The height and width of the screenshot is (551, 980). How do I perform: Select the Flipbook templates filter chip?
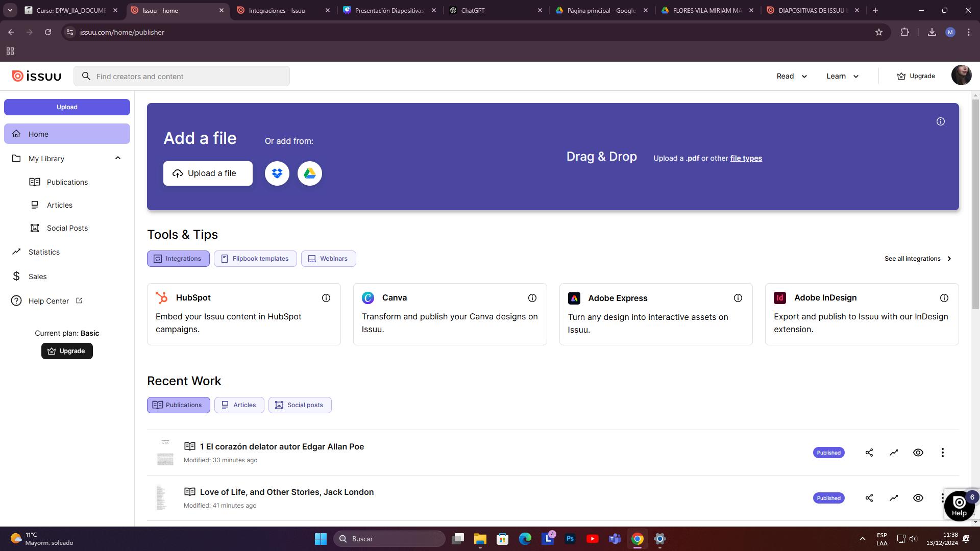pyautogui.click(x=255, y=259)
